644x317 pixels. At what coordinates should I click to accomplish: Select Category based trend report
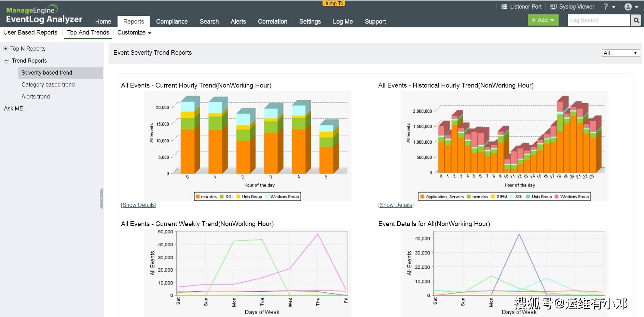tap(48, 84)
